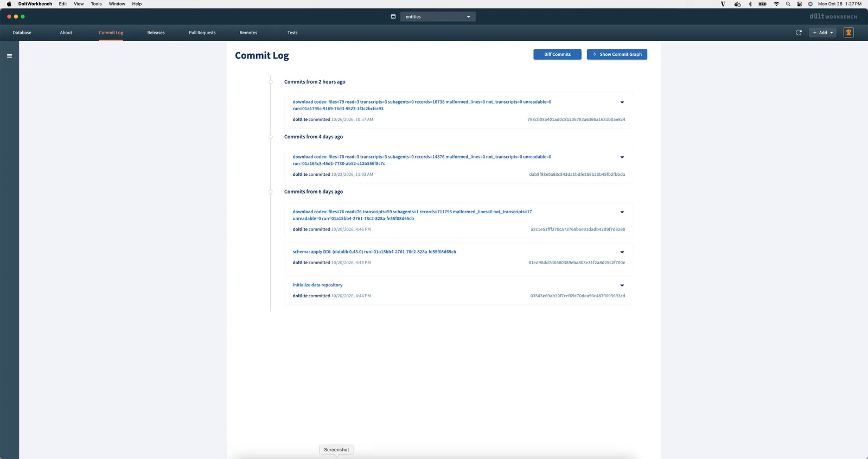Switch to the About tab
The image size is (868, 459).
click(x=66, y=33)
